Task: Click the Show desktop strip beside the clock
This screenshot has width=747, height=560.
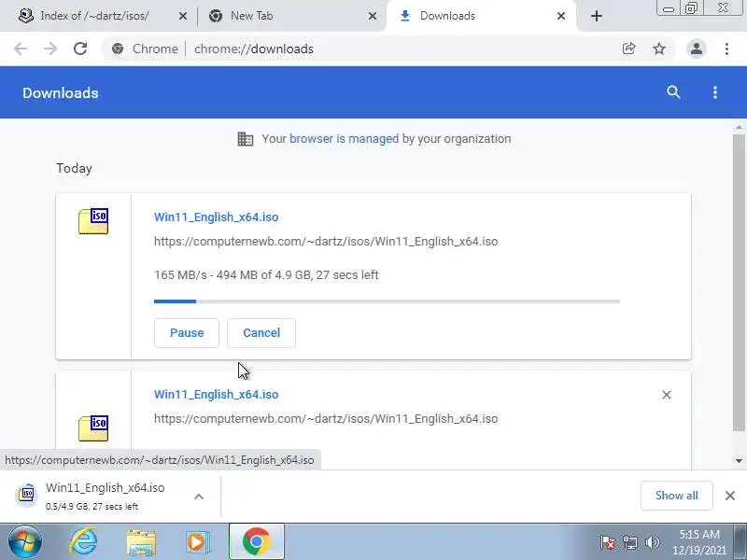Action: coord(741,541)
